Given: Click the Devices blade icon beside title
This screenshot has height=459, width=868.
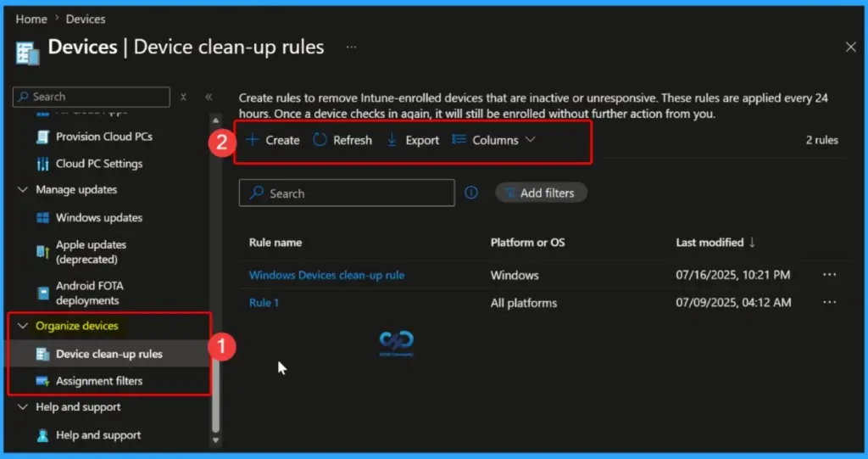Looking at the screenshot, I should [x=27, y=53].
